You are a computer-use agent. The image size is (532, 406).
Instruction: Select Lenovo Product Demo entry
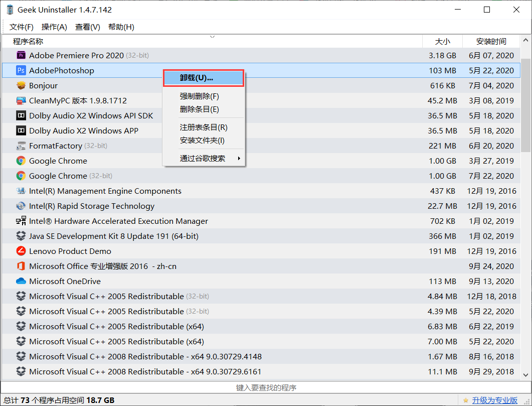pyautogui.click(x=70, y=251)
